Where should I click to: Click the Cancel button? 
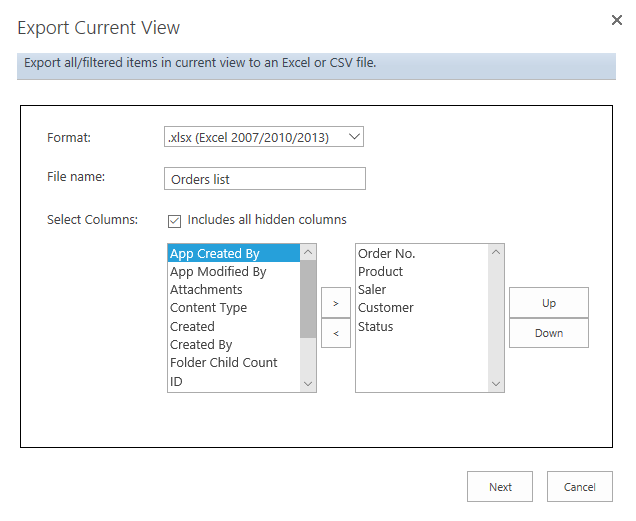click(580, 487)
